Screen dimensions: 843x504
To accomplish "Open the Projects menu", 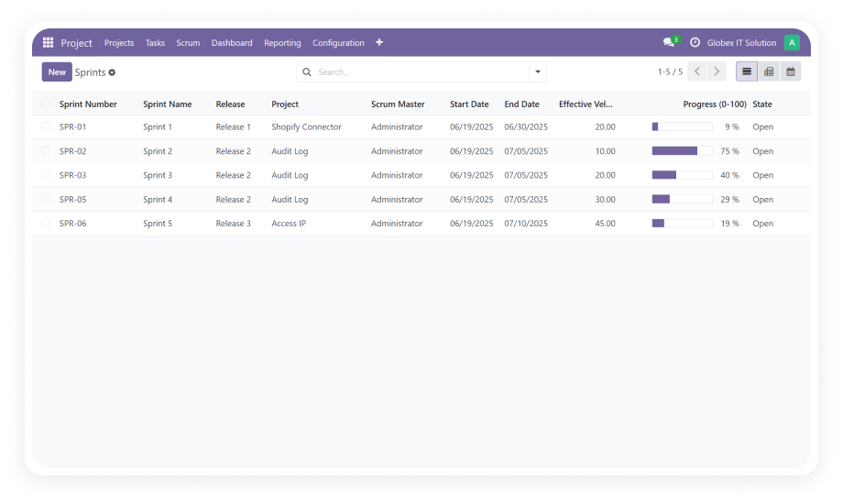I will [119, 42].
